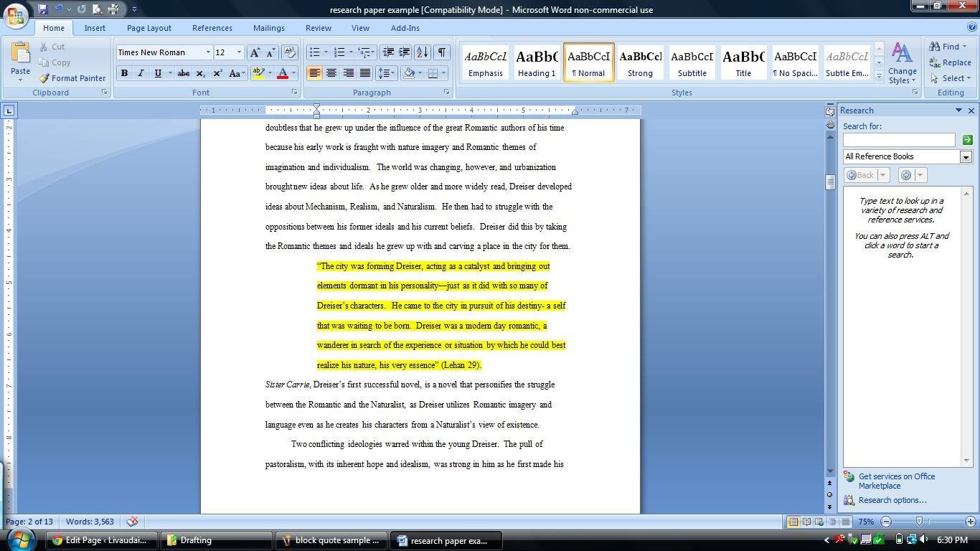Open font size dropdown
980x551 pixels.
point(239,52)
